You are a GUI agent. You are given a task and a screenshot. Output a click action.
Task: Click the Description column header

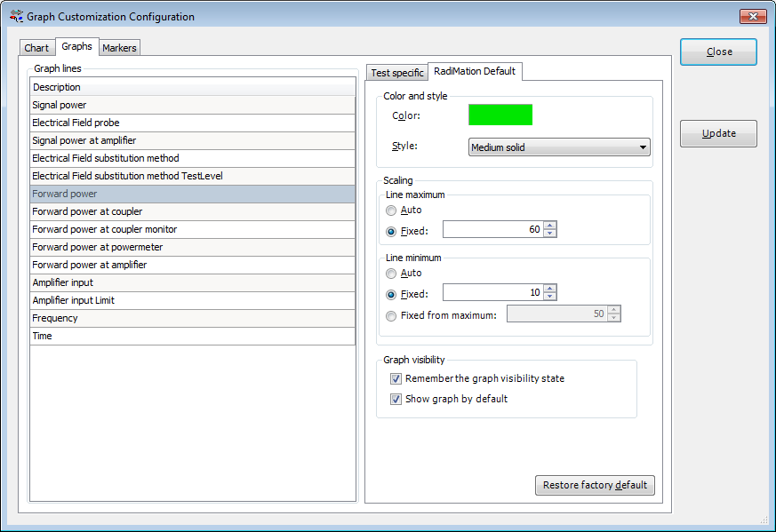click(x=193, y=87)
